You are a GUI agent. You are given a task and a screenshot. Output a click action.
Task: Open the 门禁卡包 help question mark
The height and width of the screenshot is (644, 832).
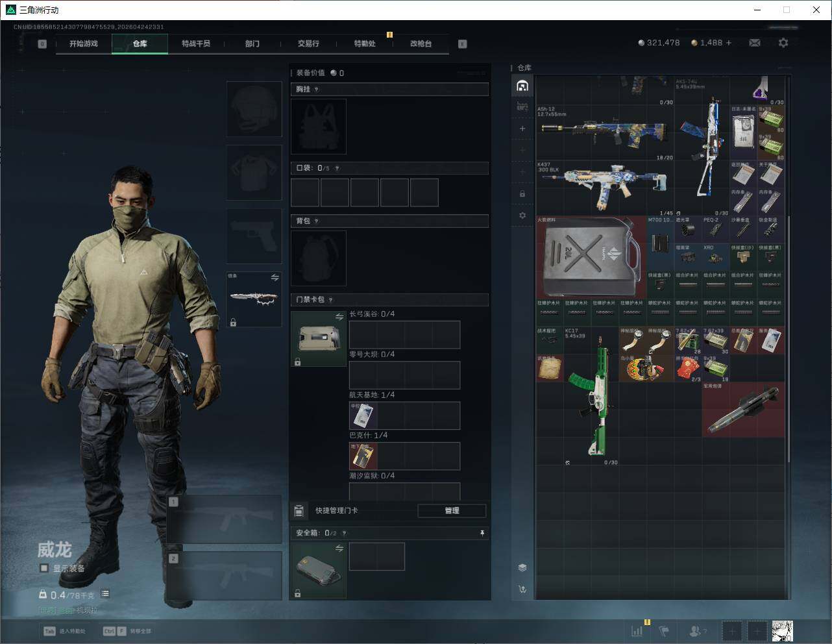coord(331,300)
